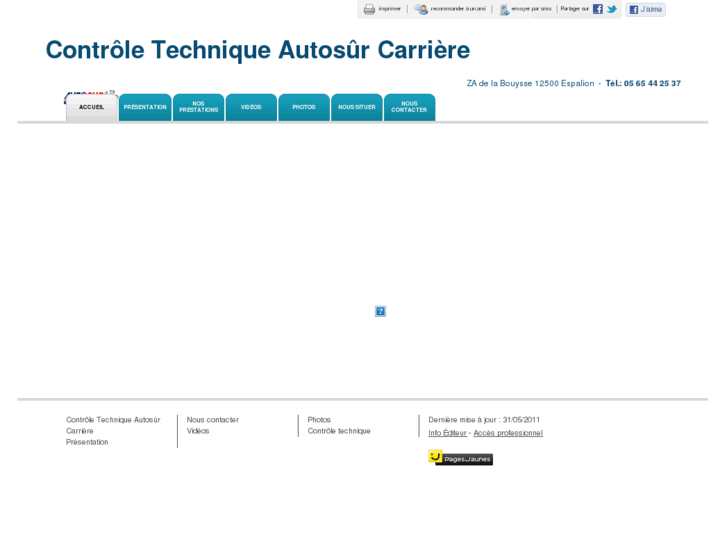Click the address ZA de la Bouysse 12500 Espalion

tap(530, 83)
